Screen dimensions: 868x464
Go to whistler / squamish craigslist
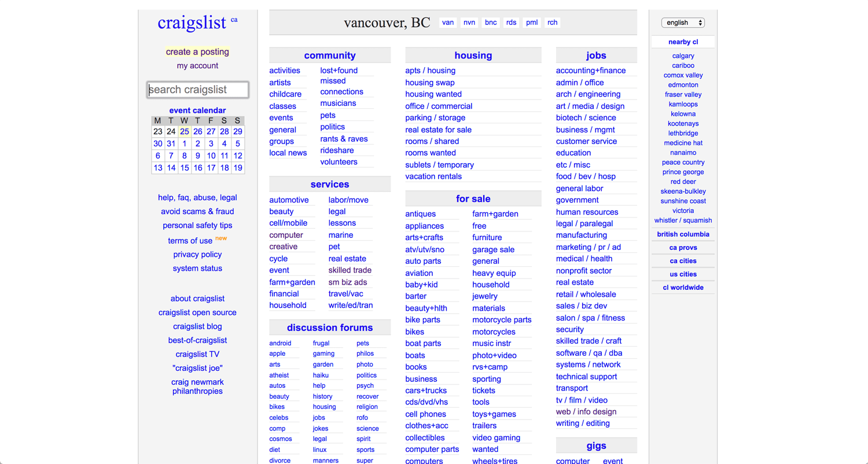click(683, 220)
